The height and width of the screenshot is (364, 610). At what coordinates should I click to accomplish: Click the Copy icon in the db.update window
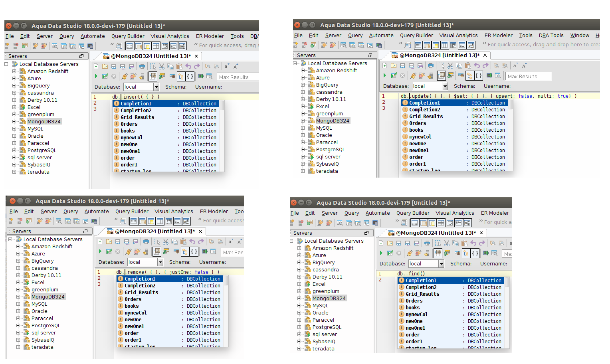pyautogui.click(x=459, y=65)
